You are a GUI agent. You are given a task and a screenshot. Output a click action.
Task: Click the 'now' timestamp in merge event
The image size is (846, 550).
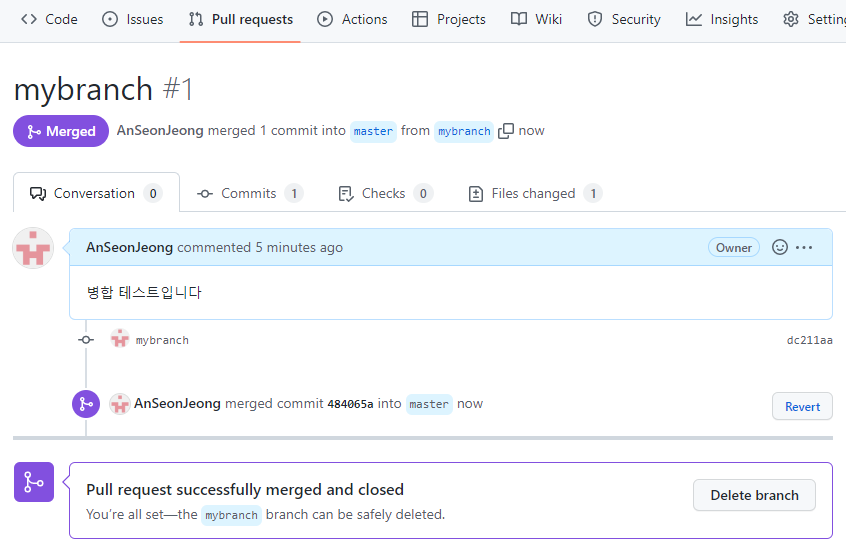pos(470,404)
